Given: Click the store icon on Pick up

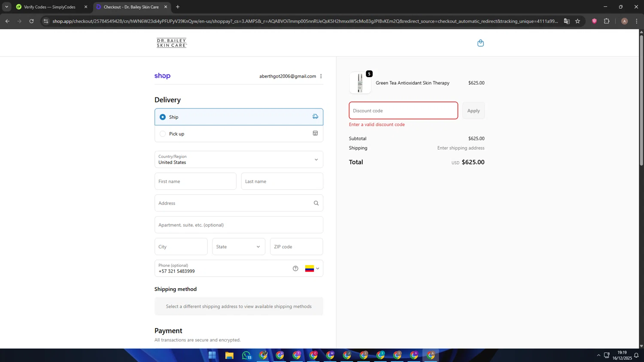Looking at the screenshot, I should tap(315, 133).
